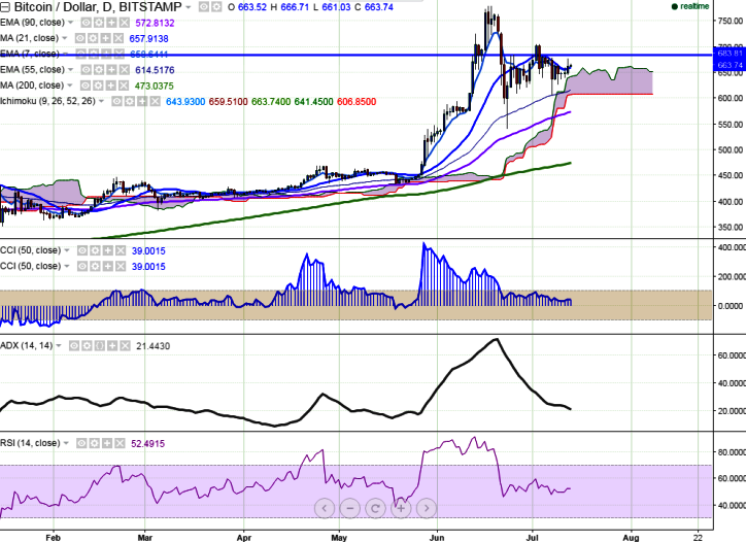Open dropdown arrow for EMA (55, close)
746x542 pixels.
click(x=70, y=70)
